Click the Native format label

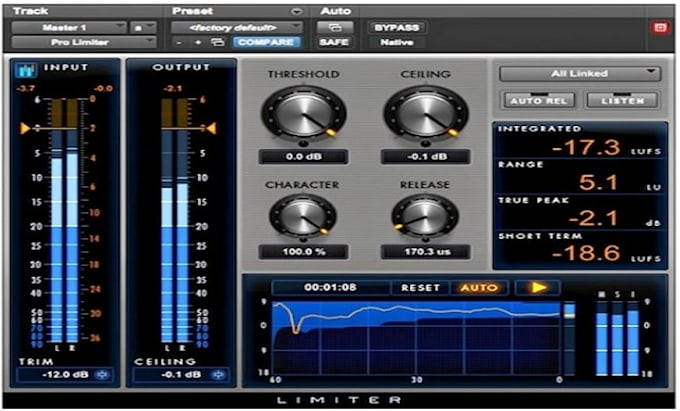[x=397, y=42]
